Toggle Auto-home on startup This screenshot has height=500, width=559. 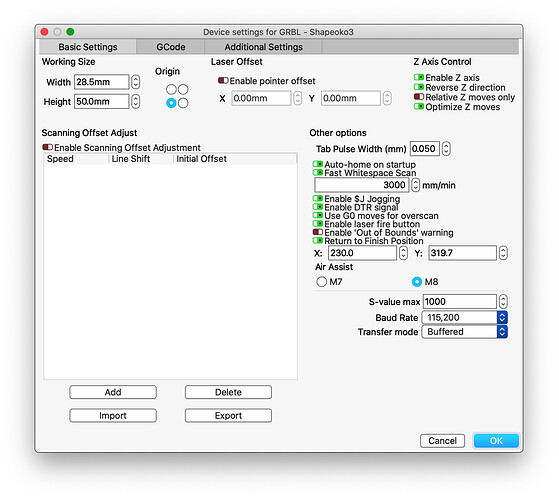[318, 164]
